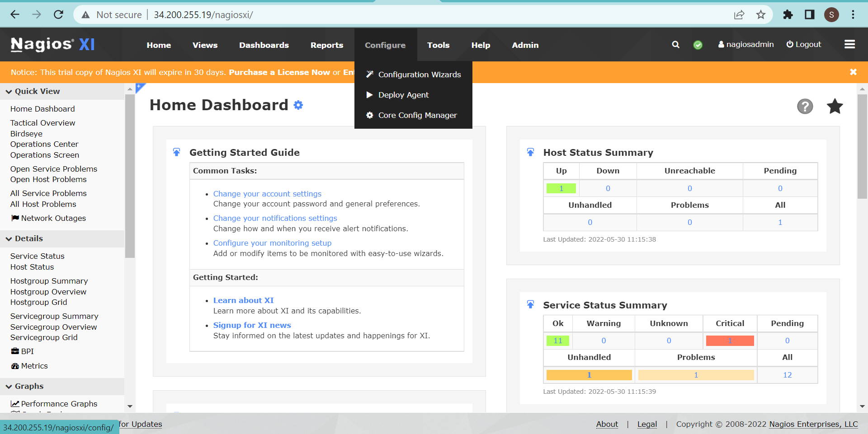Open the search magnifier icon
Image resolution: width=868 pixels, height=434 pixels.
(x=675, y=44)
